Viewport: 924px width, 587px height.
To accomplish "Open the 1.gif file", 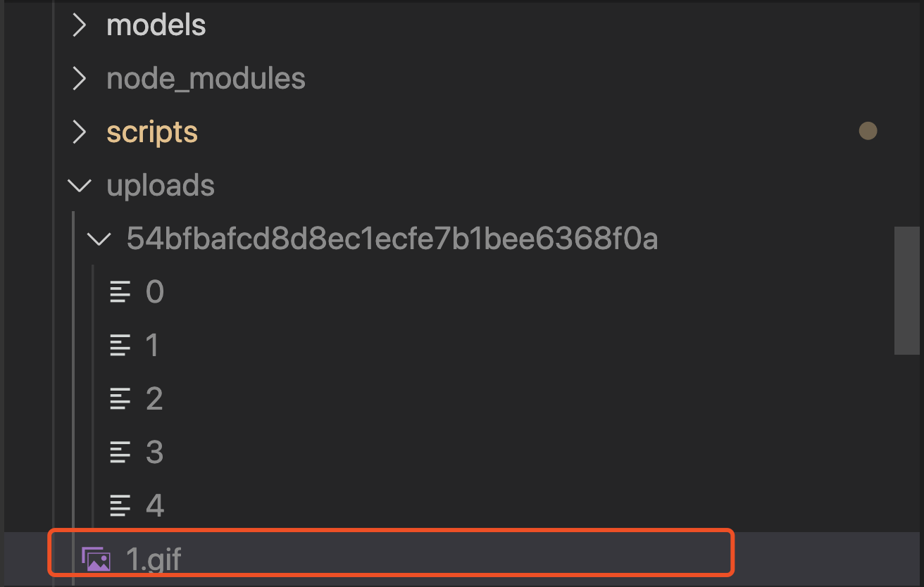I will (154, 560).
